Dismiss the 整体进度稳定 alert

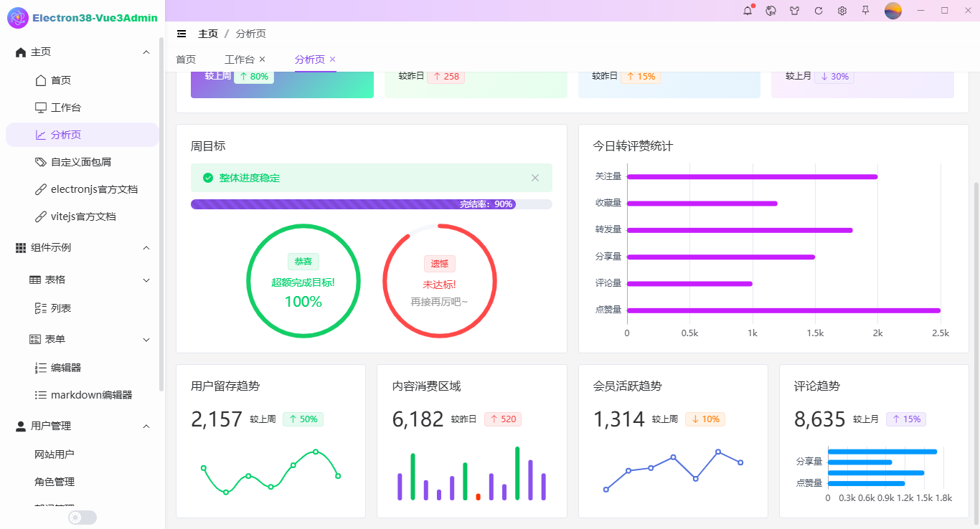(x=534, y=177)
